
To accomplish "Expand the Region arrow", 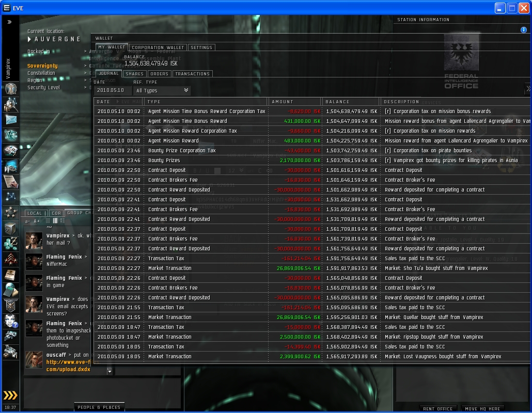I will tap(85, 80).
